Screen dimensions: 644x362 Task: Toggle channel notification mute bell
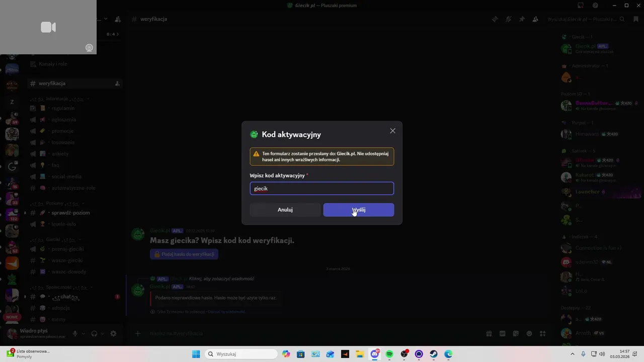pos(509,19)
